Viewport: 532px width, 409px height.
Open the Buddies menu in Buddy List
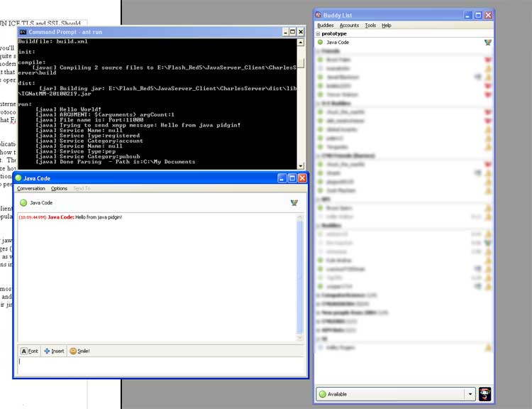326,26
